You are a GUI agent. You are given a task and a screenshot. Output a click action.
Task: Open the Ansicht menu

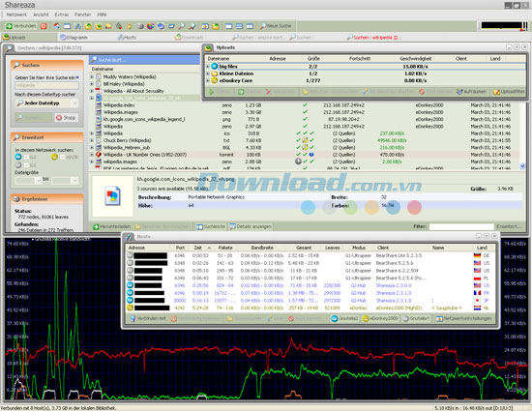tap(41, 15)
